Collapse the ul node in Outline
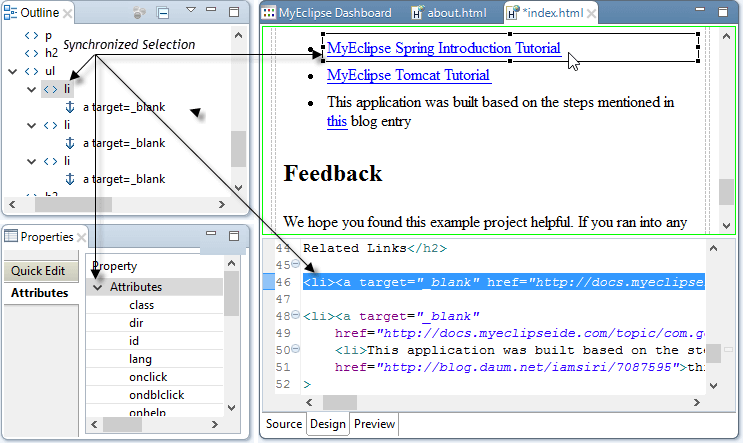This screenshot has height=443, width=743. pyautogui.click(x=13, y=72)
